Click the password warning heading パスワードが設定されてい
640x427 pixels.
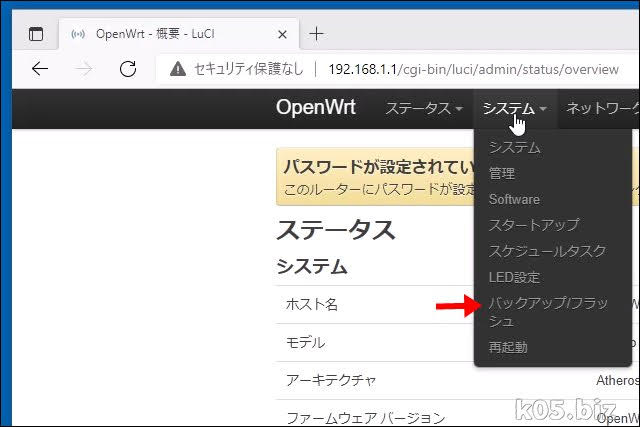point(379,167)
